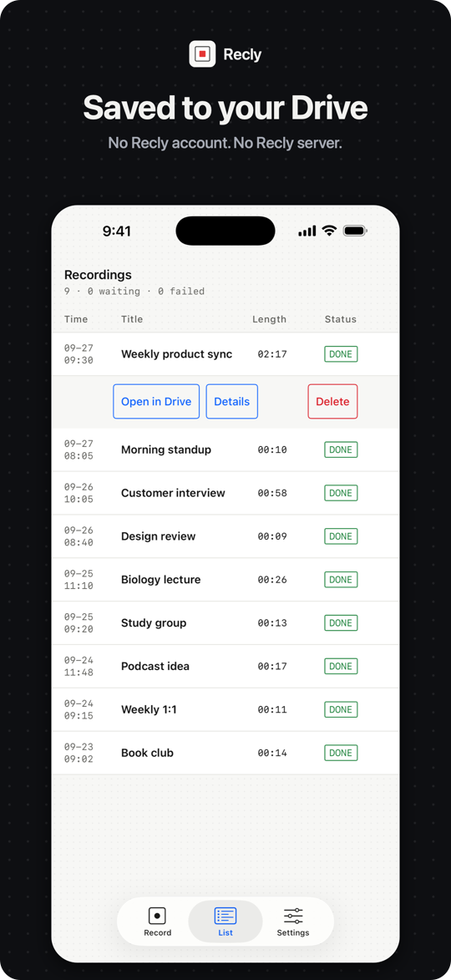
Task: Open Details for Weekly product sync
Action: click(231, 401)
